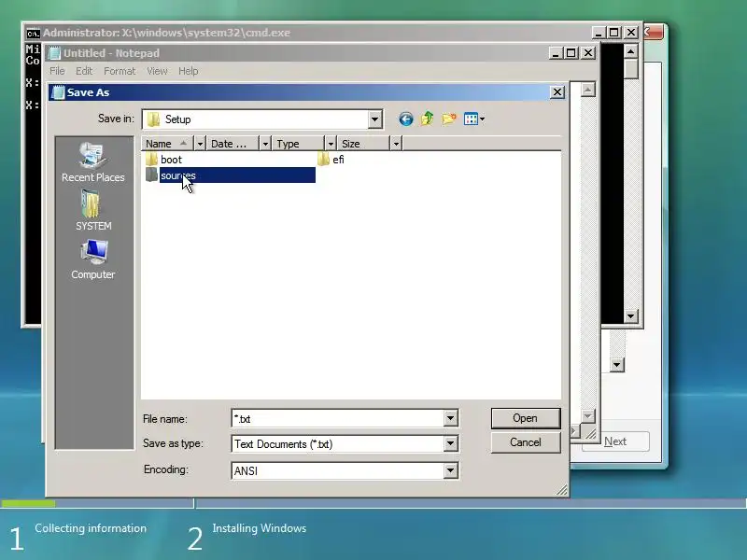Select the sources folder

231,175
